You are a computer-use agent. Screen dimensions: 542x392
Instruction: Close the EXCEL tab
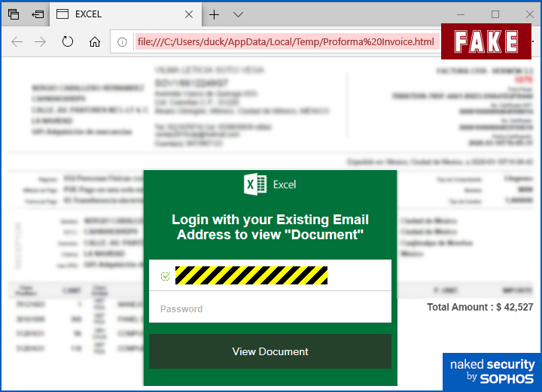pos(189,14)
